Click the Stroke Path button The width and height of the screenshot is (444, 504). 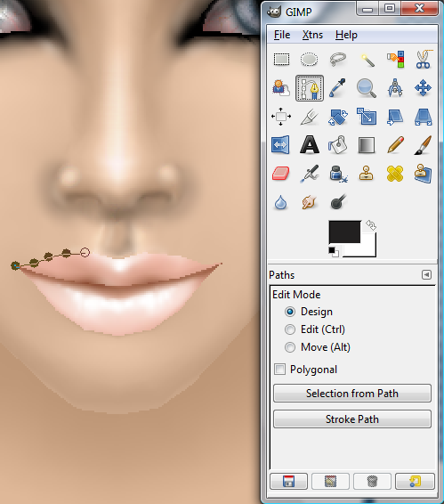point(352,419)
